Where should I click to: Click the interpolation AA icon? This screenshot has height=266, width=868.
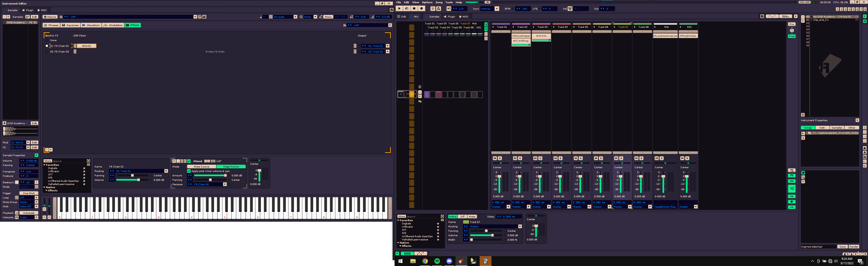pyautogui.click(x=17, y=217)
